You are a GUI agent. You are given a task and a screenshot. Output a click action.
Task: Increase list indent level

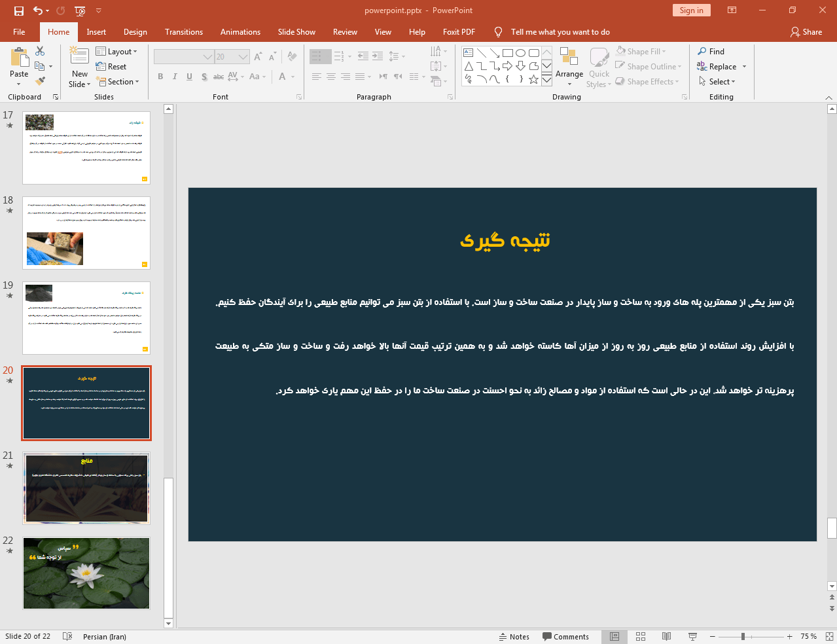tap(378, 56)
